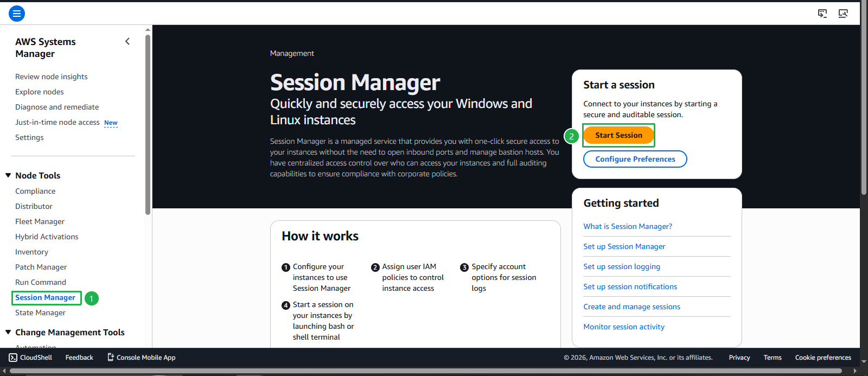The width and height of the screenshot is (868, 376).
Task: Collapse Change Management Tools section
Action: 8,332
